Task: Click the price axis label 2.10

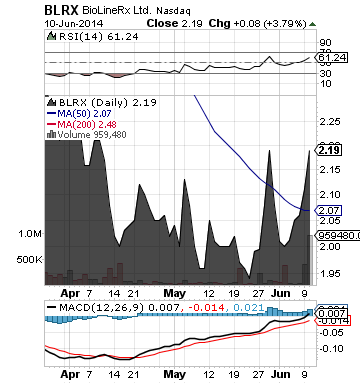Action: [330, 194]
